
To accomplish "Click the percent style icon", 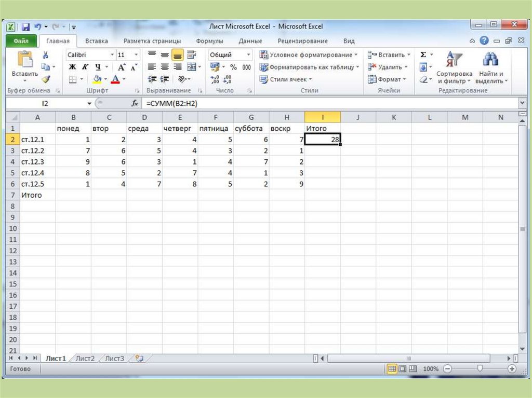I will 233,67.
